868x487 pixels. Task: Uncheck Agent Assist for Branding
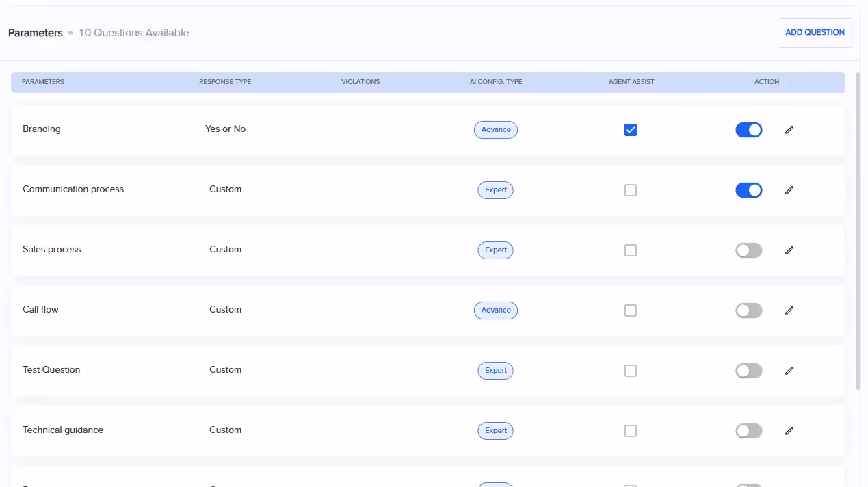pyautogui.click(x=631, y=130)
